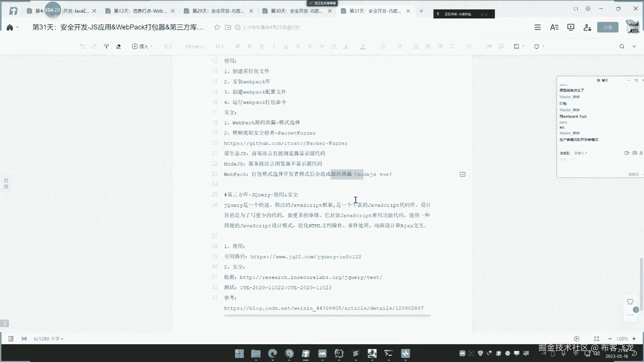The height and width of the screenshot is (362, 644).
Task: Click the format painter icon
Action: (106, 46)
